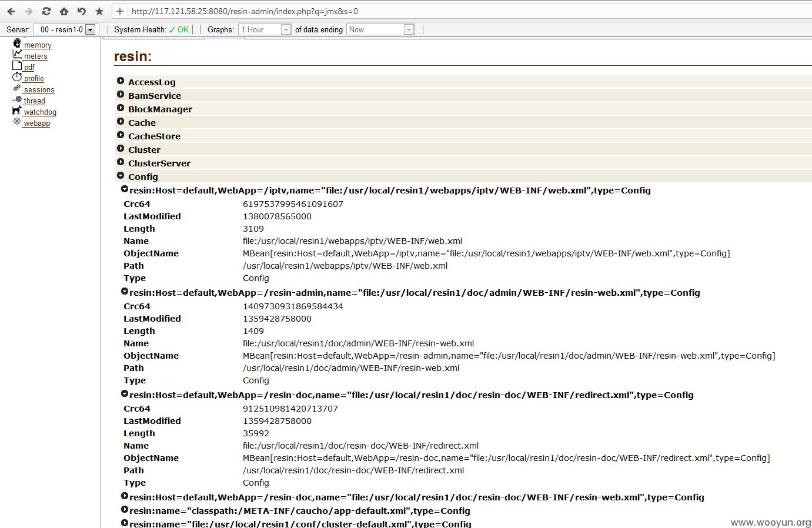Click the Name file:/usr/local/resin1/doc/resin-doc/WEB-INF/redirect.xml
Image resolution: width=812 pixels, height=528 pixels.
point(360,446)
